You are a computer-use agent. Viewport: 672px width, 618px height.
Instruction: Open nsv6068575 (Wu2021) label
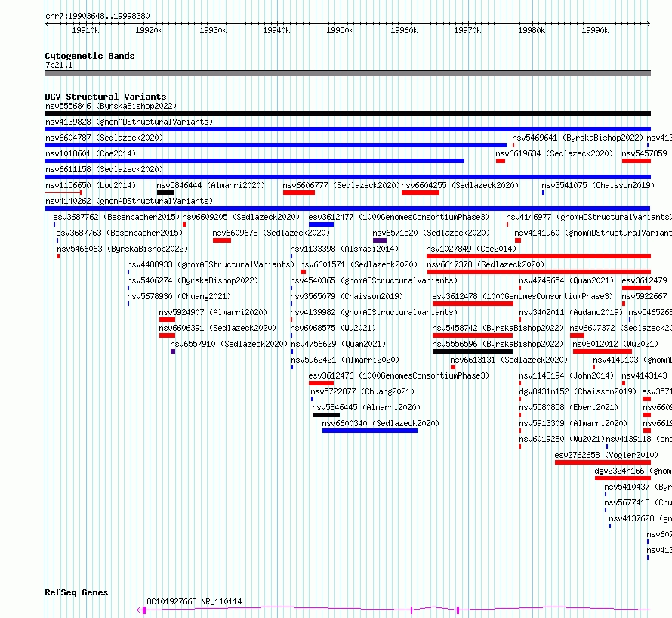click(333, 328)
